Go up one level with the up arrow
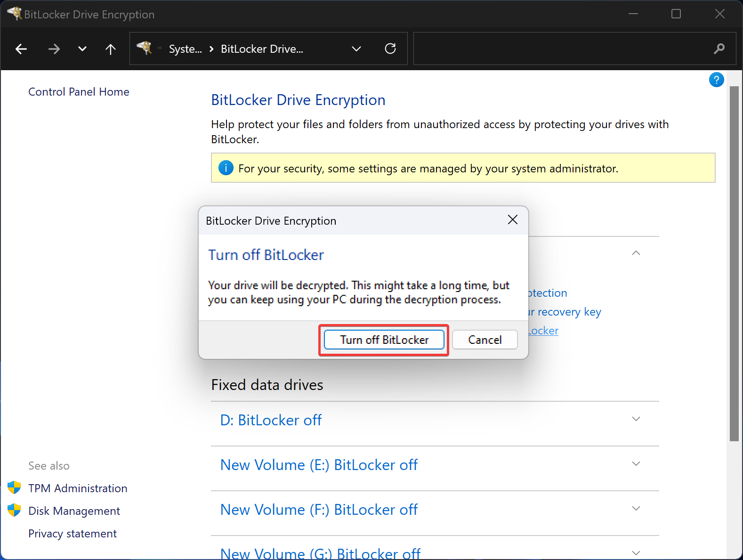 point(111,49)
